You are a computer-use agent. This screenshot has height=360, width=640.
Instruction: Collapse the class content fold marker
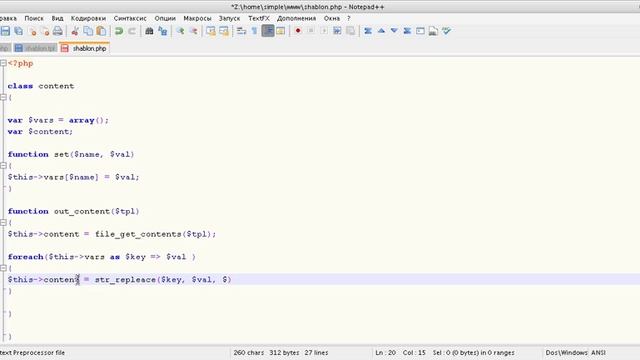point(3,97)
